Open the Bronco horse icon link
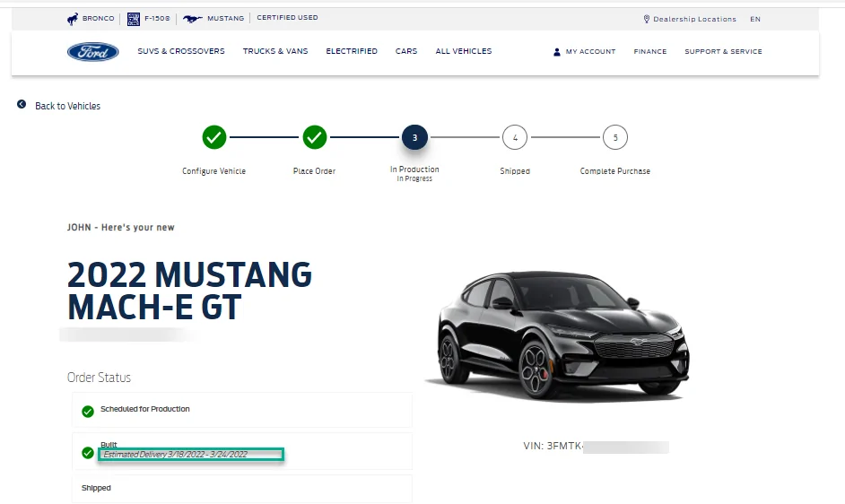 (73, 19)
